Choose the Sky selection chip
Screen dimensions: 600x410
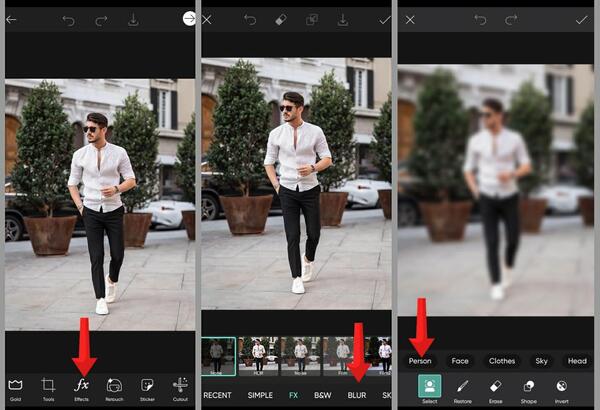click(x=541, y=361)
